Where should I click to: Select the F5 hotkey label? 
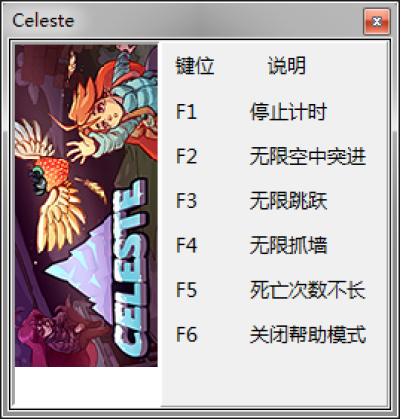tap(187, 290)
